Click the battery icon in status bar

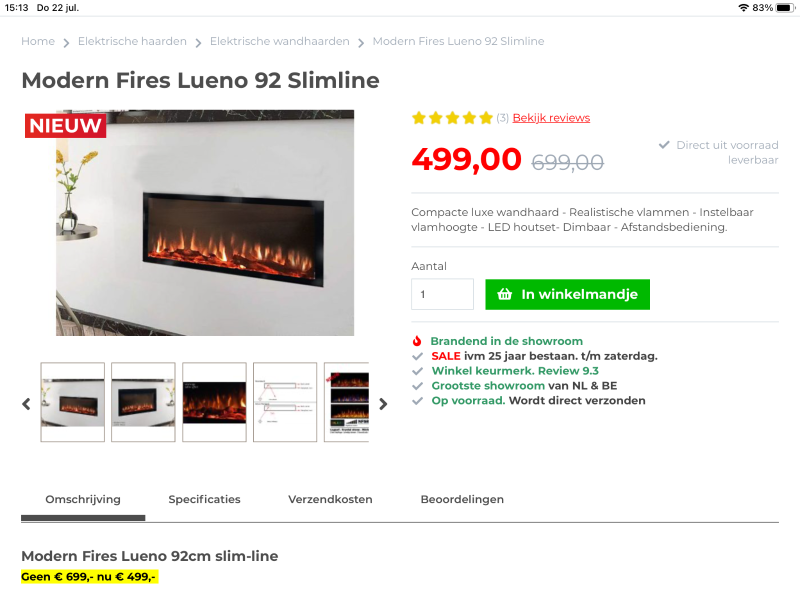[785, 8]
